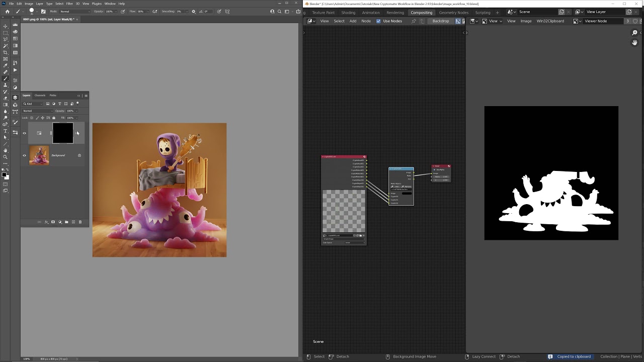Toggle the layer filter on/off switch
The image size is (644, 362).
click(x=77, y=103)
